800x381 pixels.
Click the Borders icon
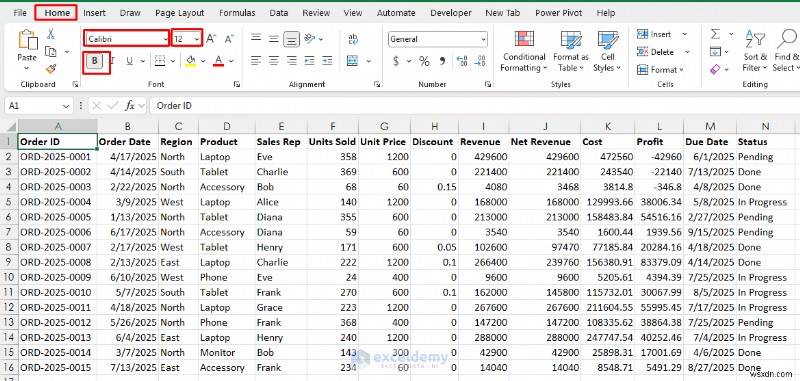point(160,61)
